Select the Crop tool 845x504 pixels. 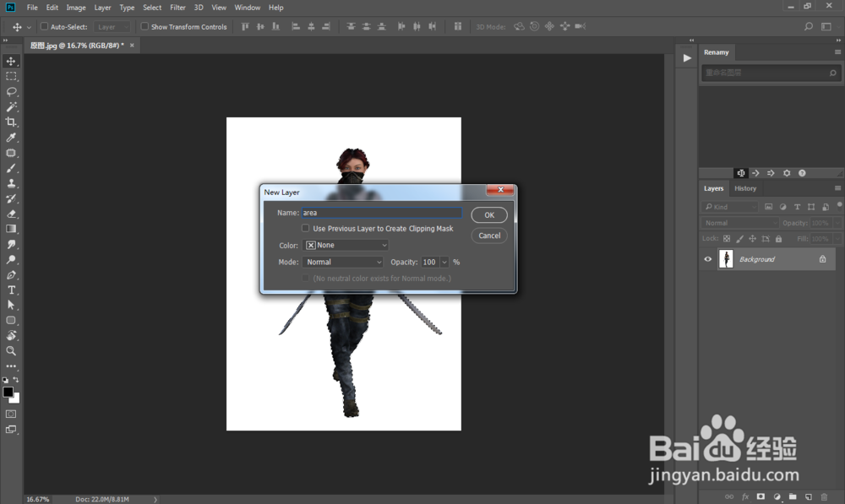[11, 122]
